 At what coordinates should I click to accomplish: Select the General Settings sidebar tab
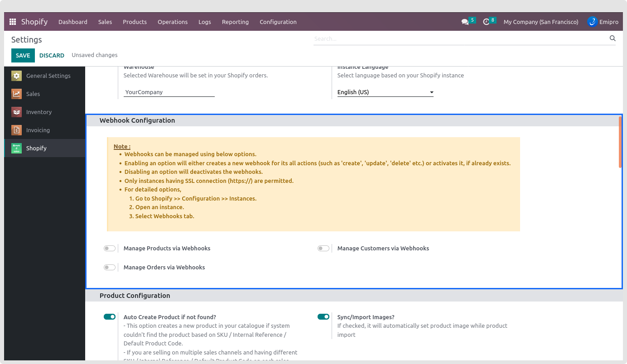point(44,76)
